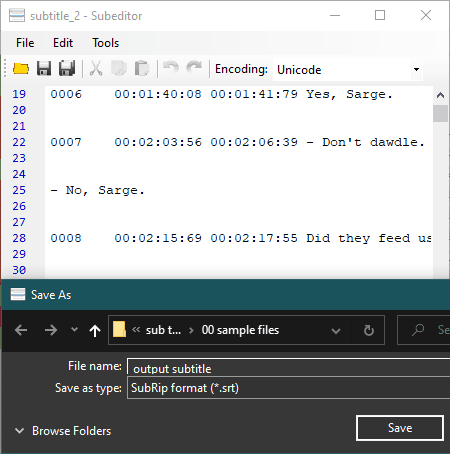The height and width of the screenshot is (454, 450).
Task: Save the file using the floppy disk icon
Action: [44, 69]
